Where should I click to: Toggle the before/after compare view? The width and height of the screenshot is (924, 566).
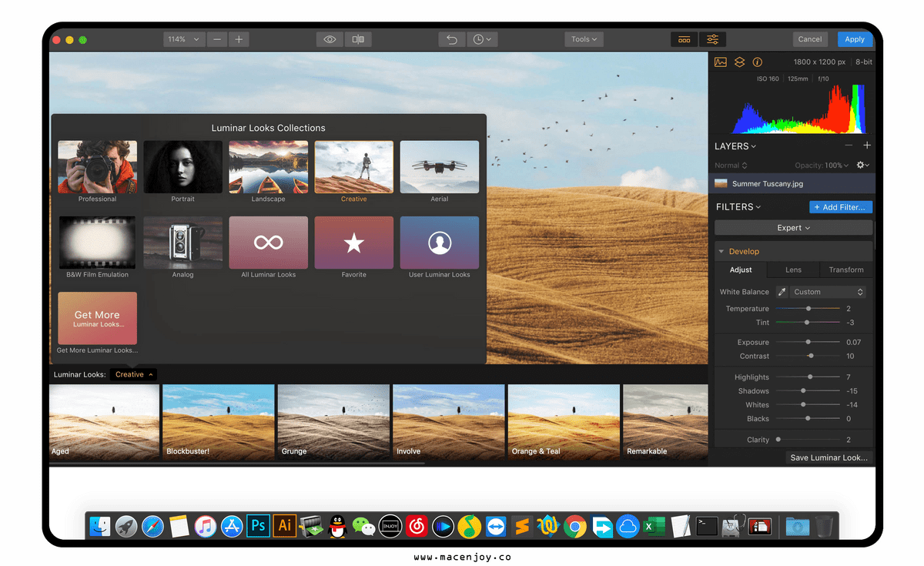tap(358, 39)
